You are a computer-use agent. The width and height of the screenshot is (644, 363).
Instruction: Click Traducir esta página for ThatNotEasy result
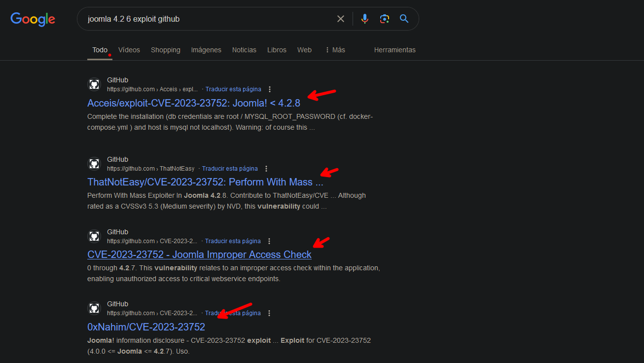coord(230,169)
